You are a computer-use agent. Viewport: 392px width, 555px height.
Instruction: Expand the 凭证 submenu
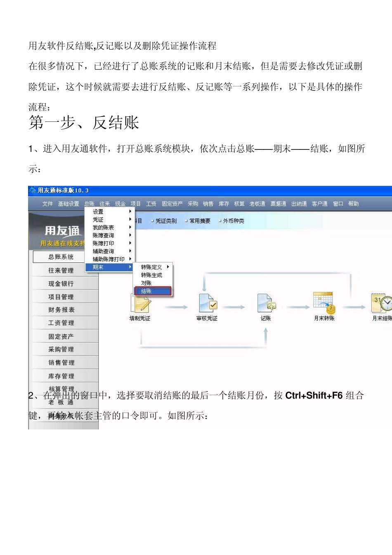[109, 220]
